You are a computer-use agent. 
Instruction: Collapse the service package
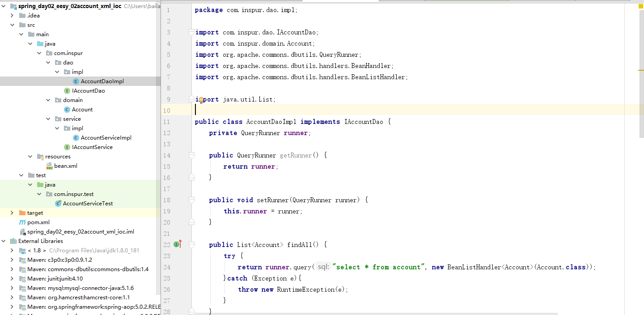(x=48, y=119)
